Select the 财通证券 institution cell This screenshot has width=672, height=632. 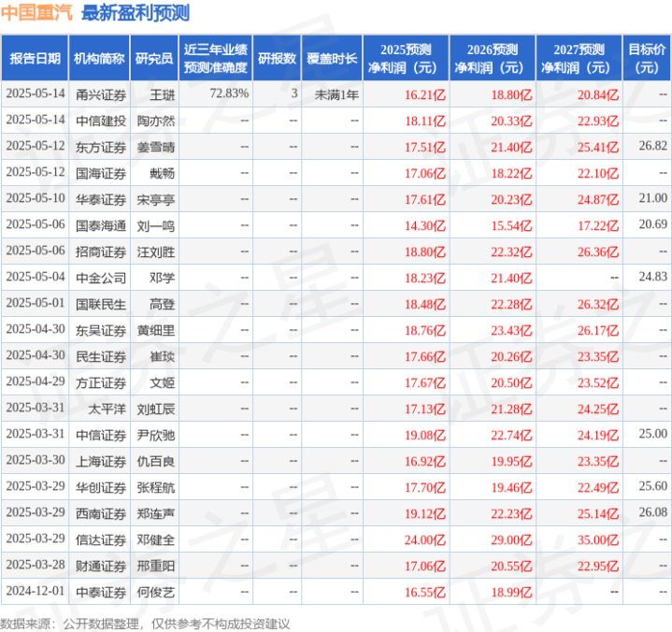point(101,566)
